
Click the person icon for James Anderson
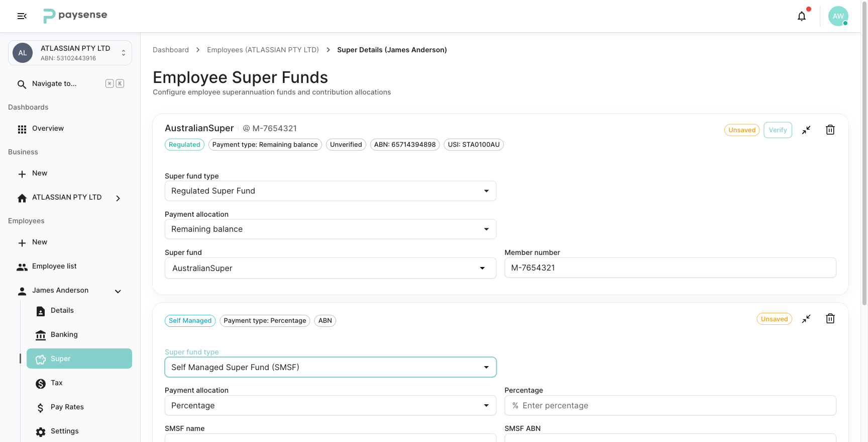point(22,291)
